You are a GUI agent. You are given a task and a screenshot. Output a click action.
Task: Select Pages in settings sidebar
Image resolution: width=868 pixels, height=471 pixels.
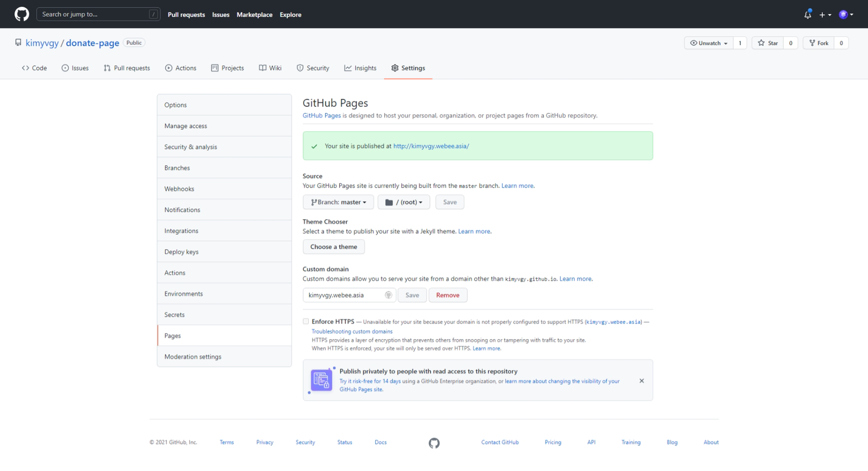(224, 336)
